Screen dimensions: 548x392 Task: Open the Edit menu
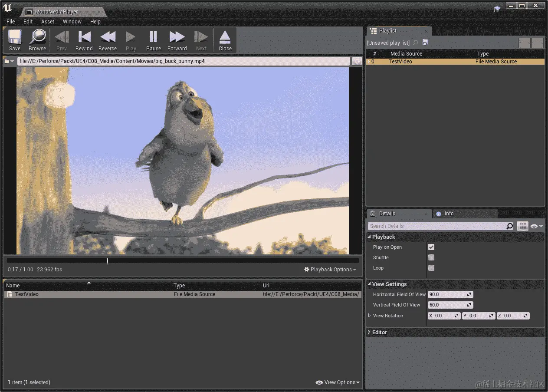28,21
